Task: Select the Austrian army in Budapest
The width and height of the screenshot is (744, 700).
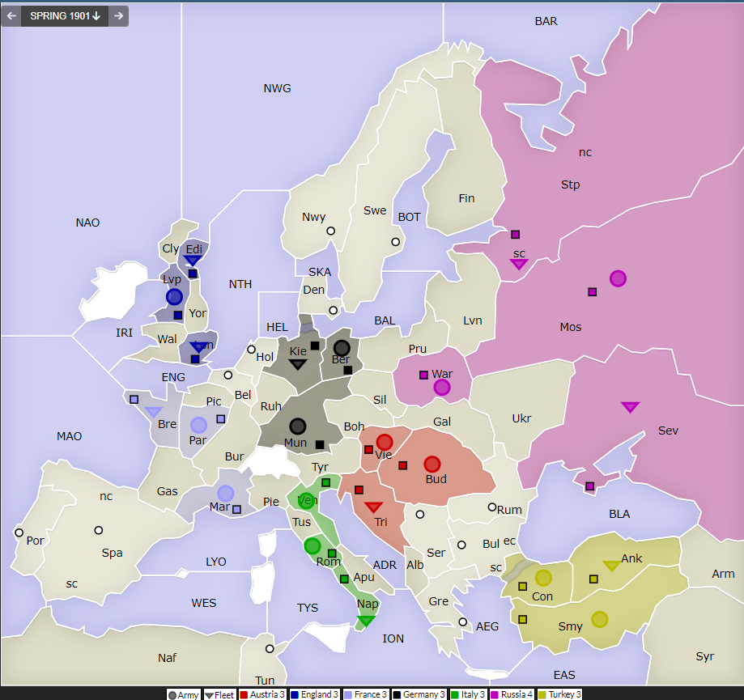Action: click(x=432, y=464)
